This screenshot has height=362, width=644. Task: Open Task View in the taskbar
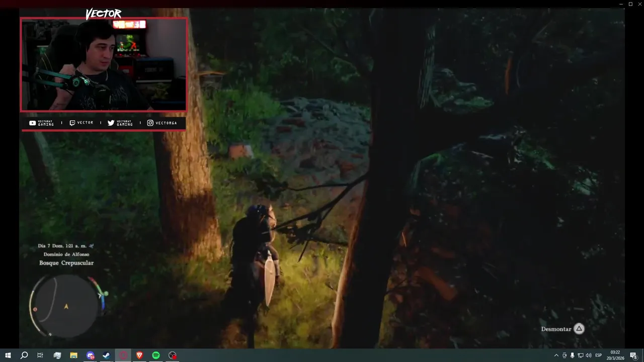coord(40,355)
